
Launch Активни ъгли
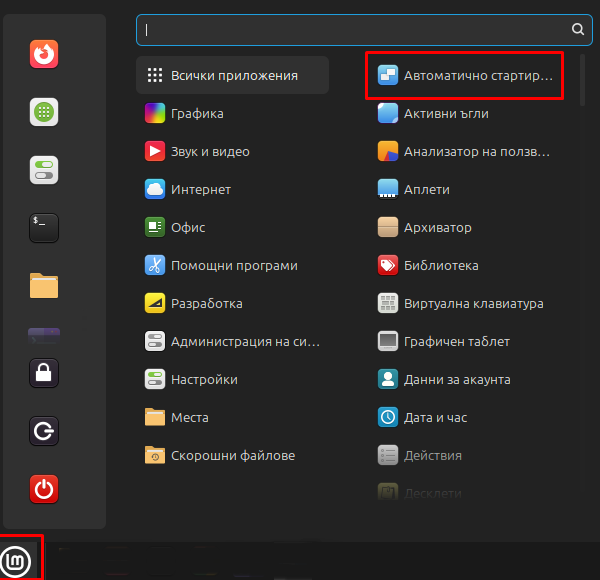pyautogui.click(x=465, y=113)
